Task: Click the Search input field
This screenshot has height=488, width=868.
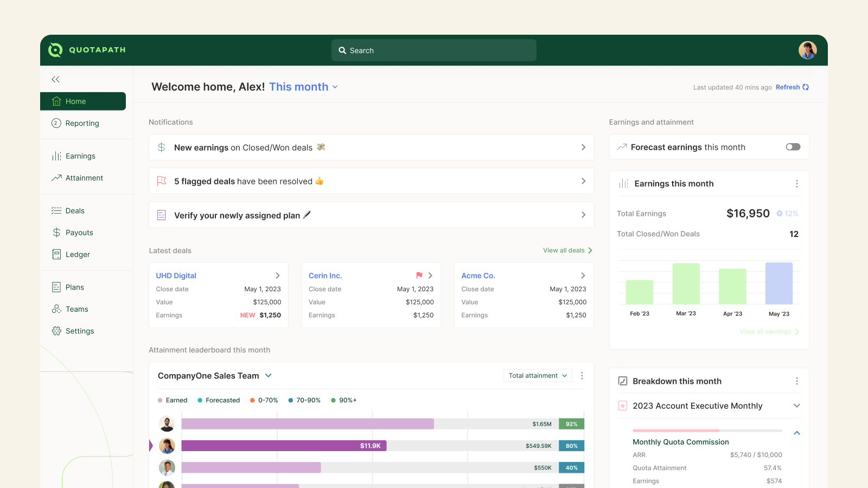Action: (x=434, y=50)
